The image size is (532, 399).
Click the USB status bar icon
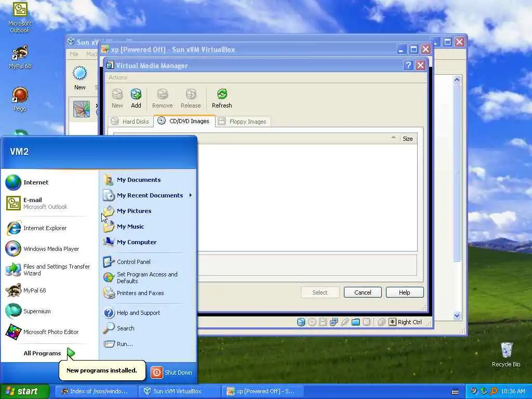pyautogui.click(x=345, y=322)
